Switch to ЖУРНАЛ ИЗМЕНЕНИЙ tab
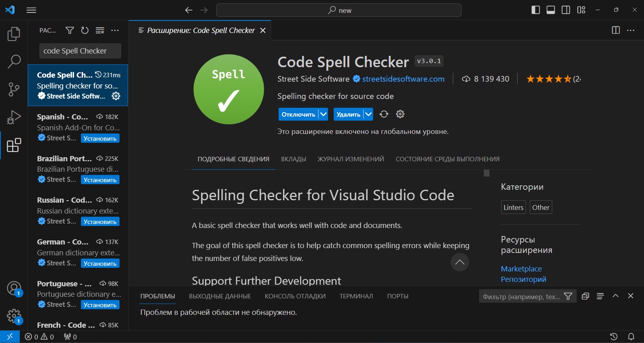644x343 pixels. coord(351,159)
